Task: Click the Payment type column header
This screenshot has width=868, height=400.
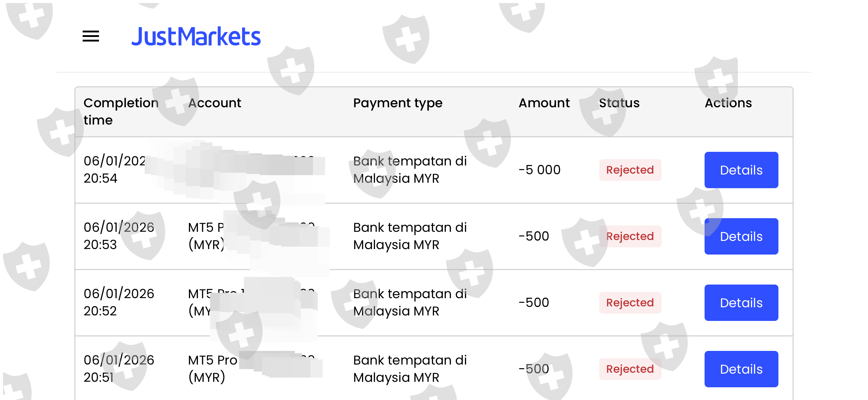Action: coord(398,103)
